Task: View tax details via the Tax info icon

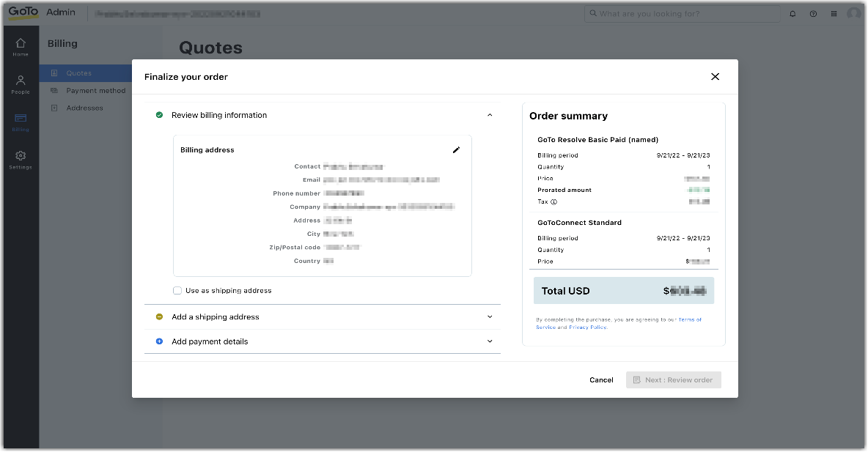Action: click(x=552, y=201)
